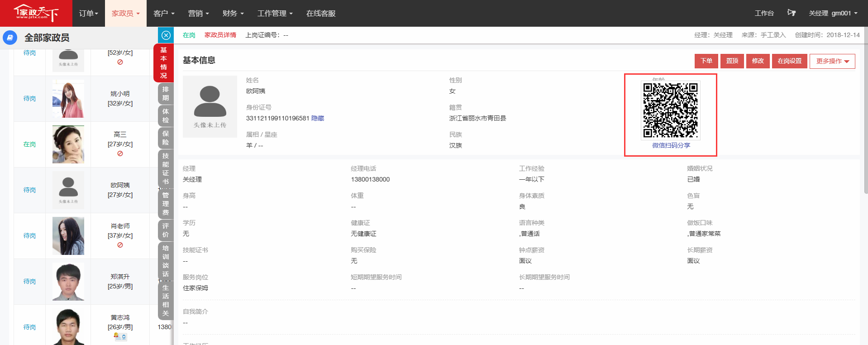The image size is (868, 345).
Task: Click the 住家保姆 service position value
Action: point(196,288)
